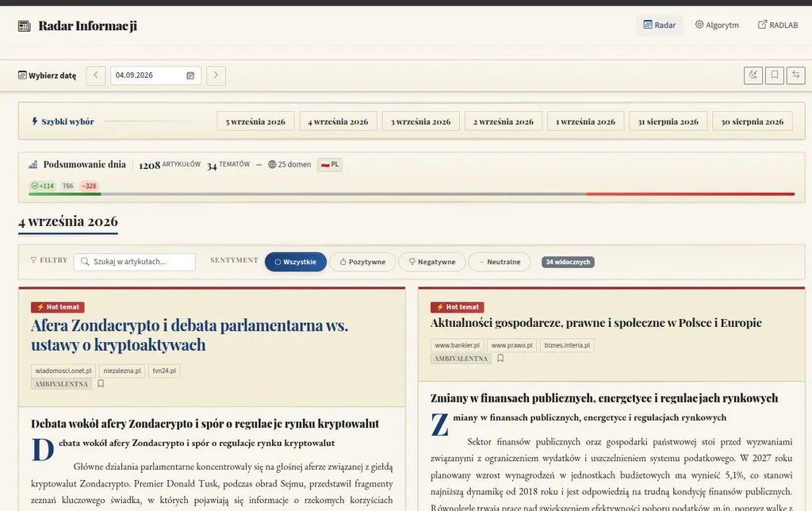Open the RADLAB external link

tap(778, 25)
